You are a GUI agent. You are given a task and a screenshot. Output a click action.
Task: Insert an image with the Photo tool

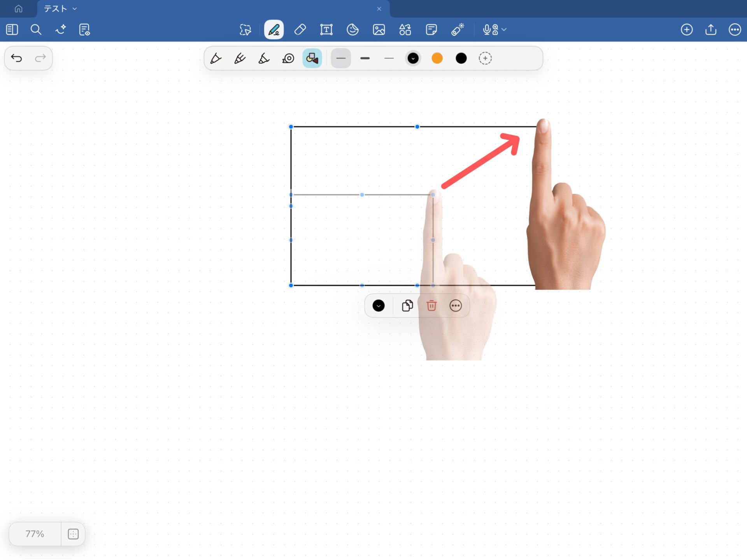(379, 30)
